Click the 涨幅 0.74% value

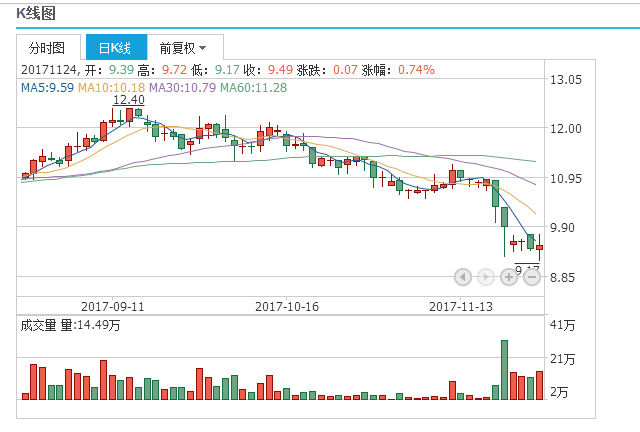[416, 70]
